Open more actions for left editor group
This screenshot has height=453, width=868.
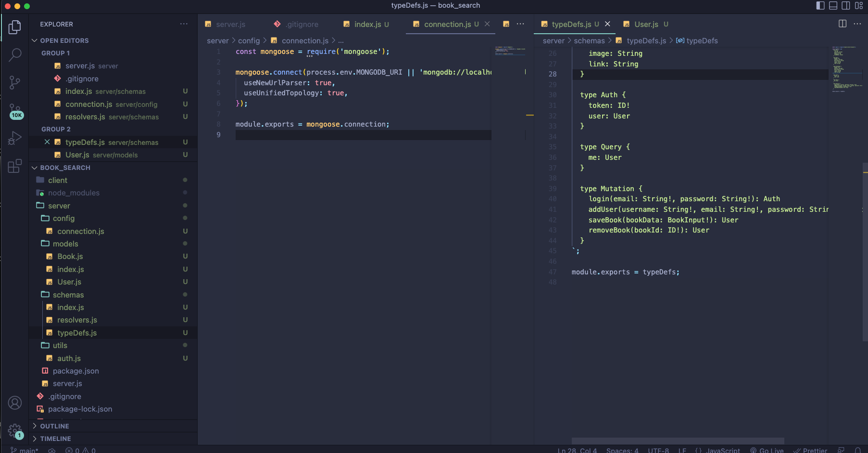pos(520,24)
